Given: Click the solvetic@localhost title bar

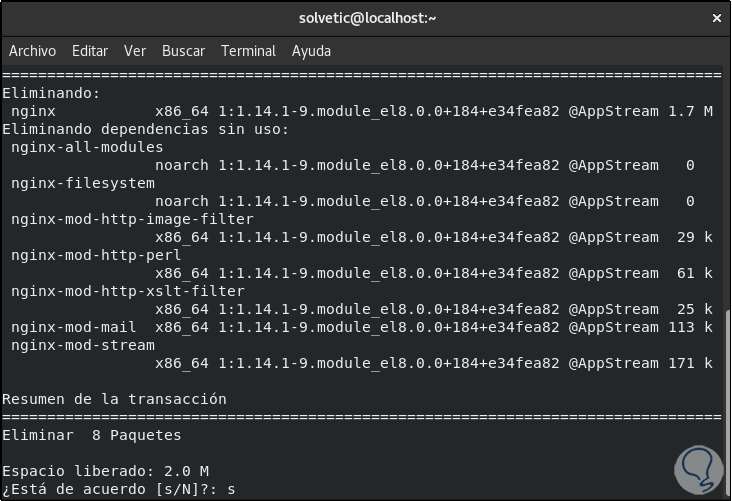Looking at the screenshot, I should 366,18.
